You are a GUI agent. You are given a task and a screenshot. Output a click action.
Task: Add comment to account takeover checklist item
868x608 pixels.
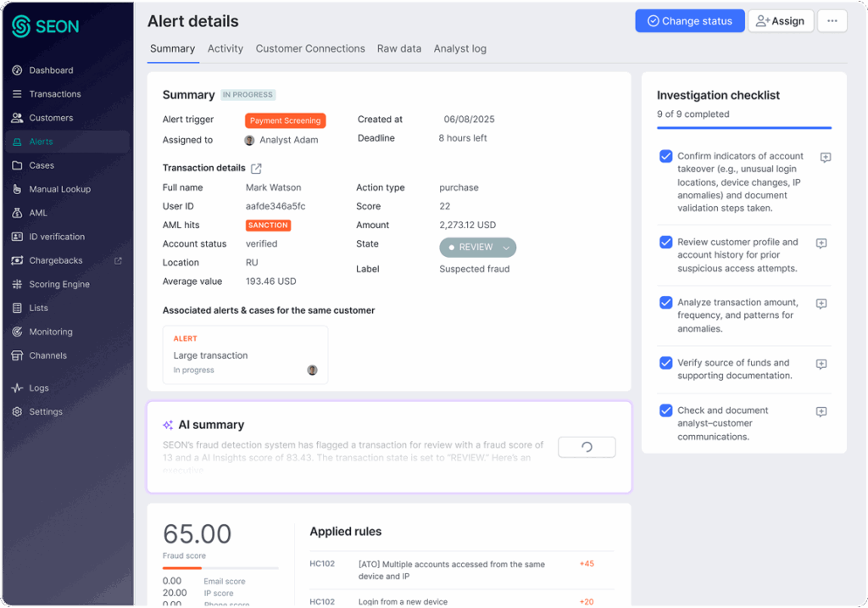pos(825,158)
